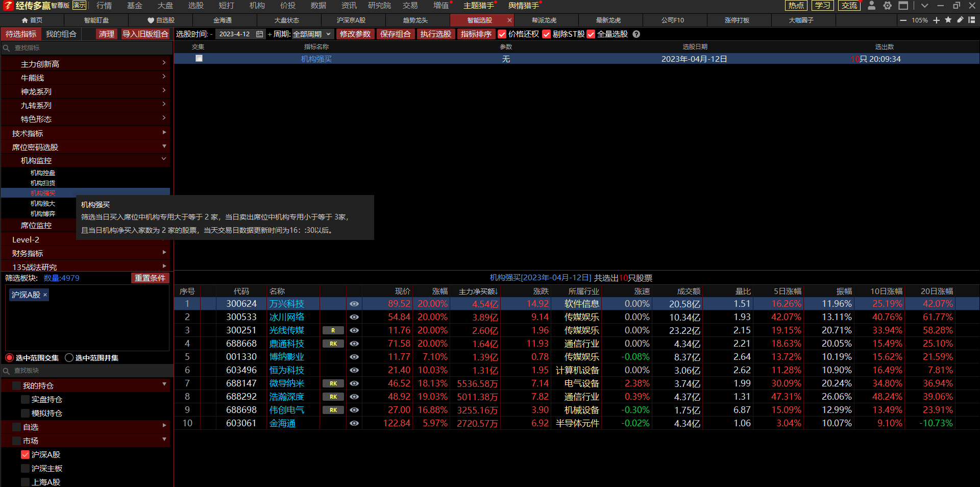The image size is (980, 487).
Task: Click the pencil edit icon
Action: [x=960, y=20]
